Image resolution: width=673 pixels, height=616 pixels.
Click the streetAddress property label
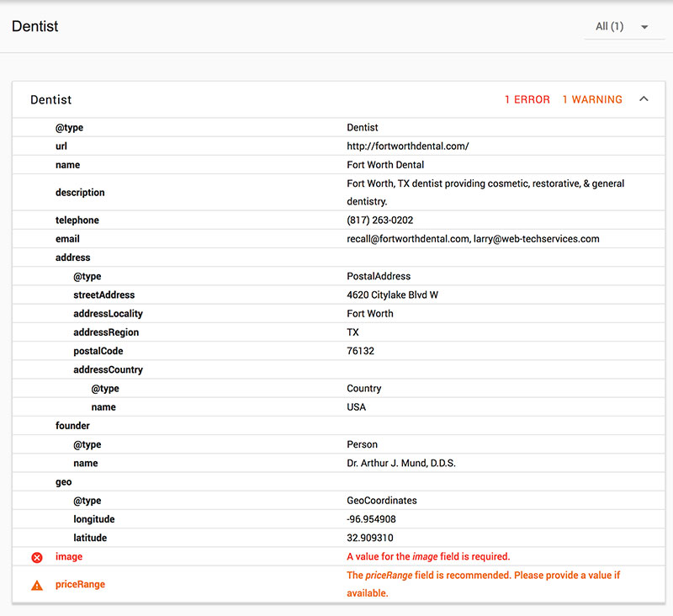[103, 295]
